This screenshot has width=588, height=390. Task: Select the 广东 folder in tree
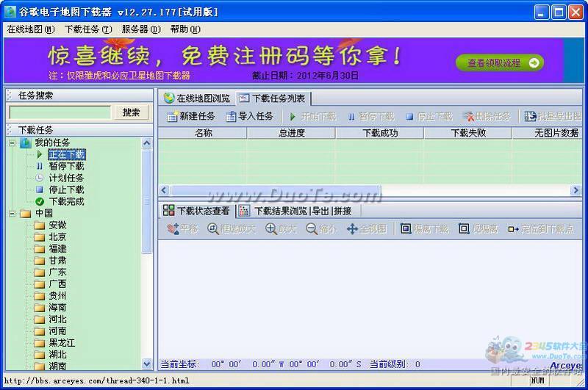click(57, 272)
